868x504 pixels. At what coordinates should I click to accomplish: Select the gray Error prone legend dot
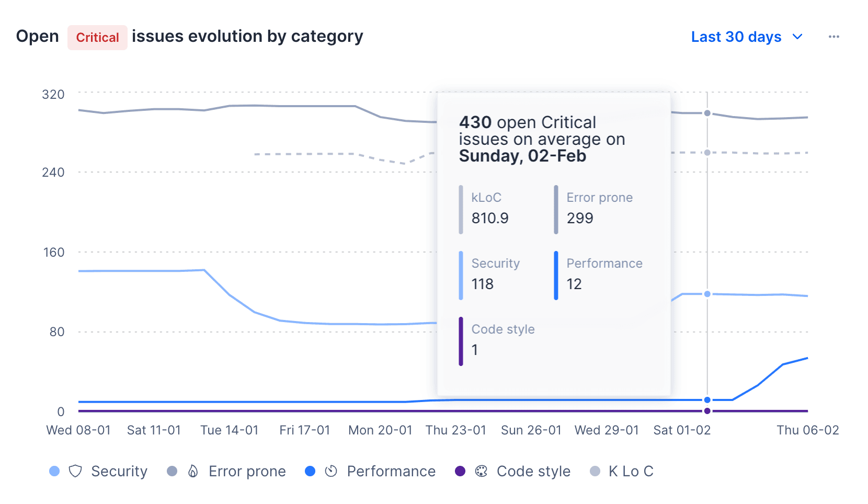(x=171, y=471)
